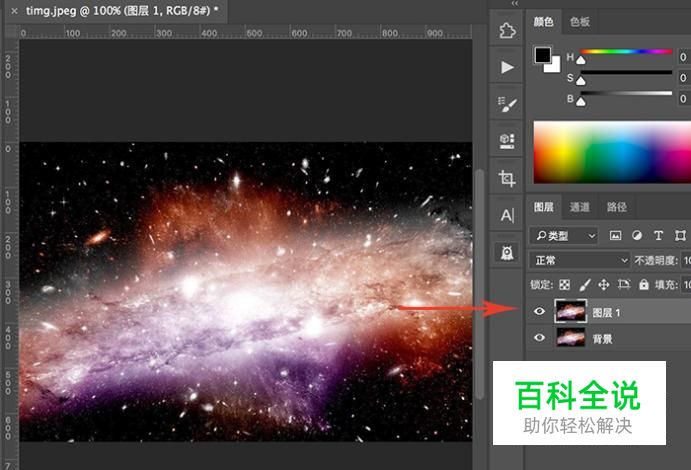Switch to the 通道 tab
The image size is (691, 470).
pos(580,207)
